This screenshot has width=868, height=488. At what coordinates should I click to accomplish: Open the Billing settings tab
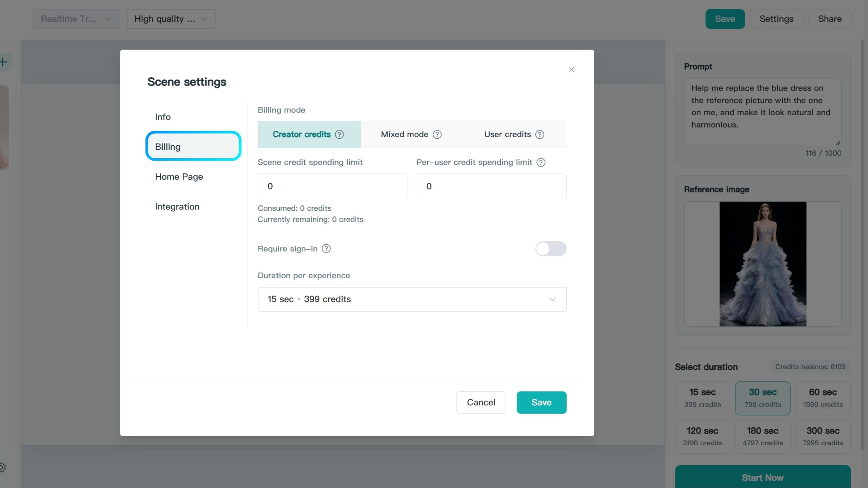pyautogui.click(x=193, y=146)
